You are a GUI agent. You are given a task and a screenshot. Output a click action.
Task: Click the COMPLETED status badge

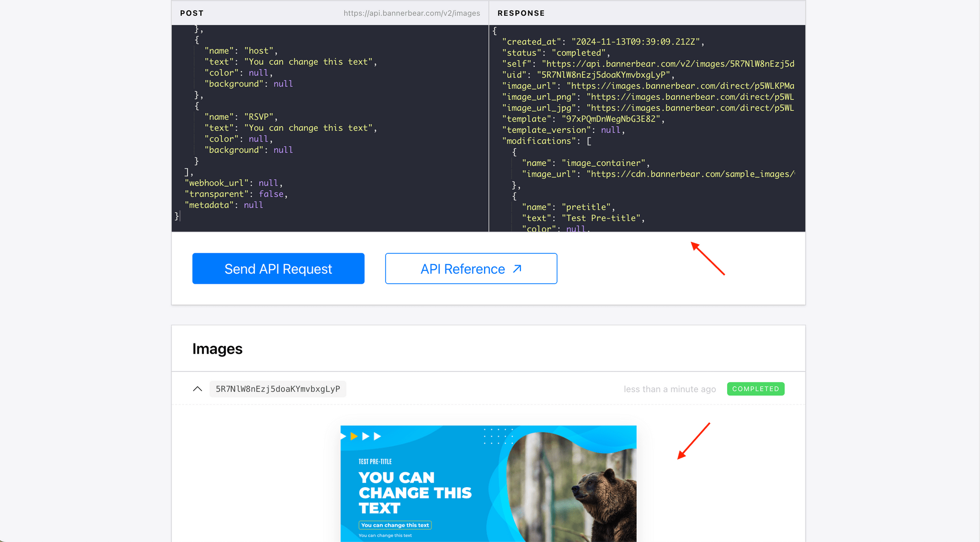tap(755, 389)
